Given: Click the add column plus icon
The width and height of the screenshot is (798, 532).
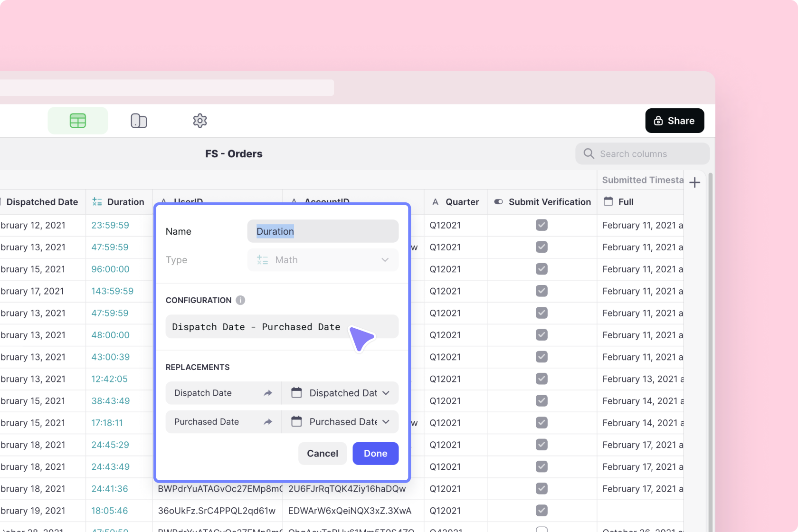Looking at the screenshot, I should [x=694, y=182].
